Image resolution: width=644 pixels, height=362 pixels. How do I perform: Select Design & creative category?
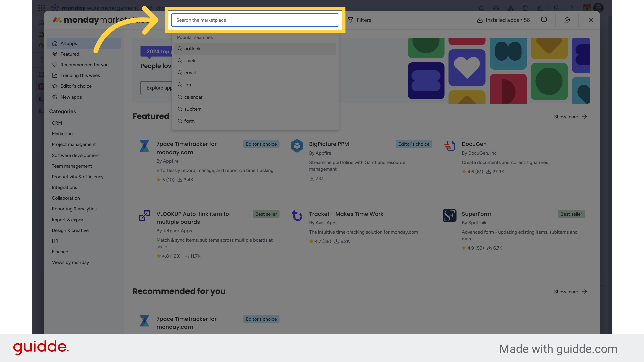coord(70,230)
